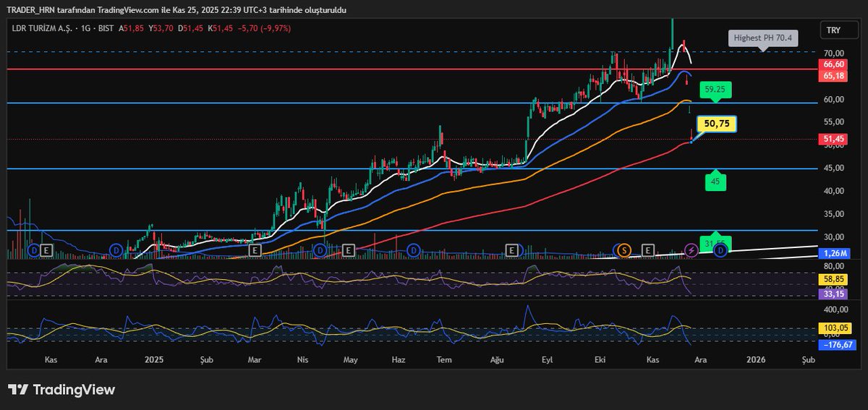Viewport: 868px width, 410px height.
Task: Select the yellow 50,75 price callout
Action: [x=716, y=124]
